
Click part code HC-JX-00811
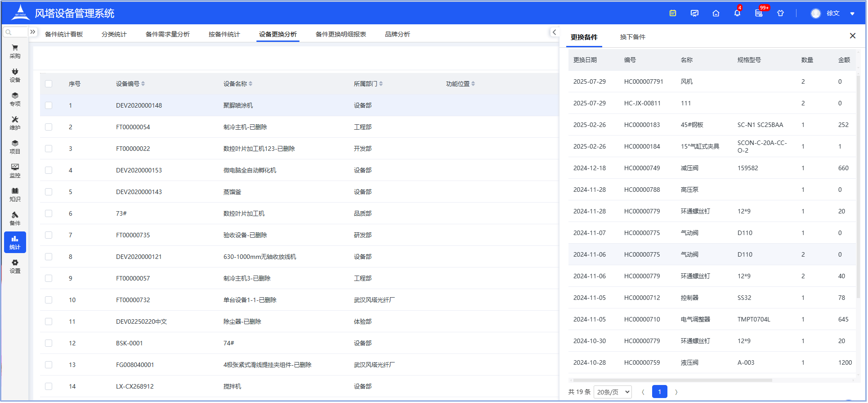pos(642,103)
